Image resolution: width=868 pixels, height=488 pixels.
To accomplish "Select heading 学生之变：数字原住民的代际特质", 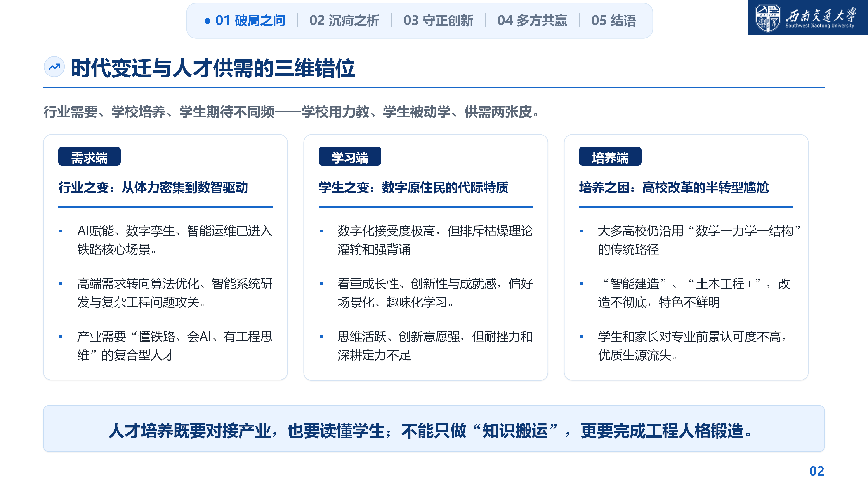I will (413, 188).
